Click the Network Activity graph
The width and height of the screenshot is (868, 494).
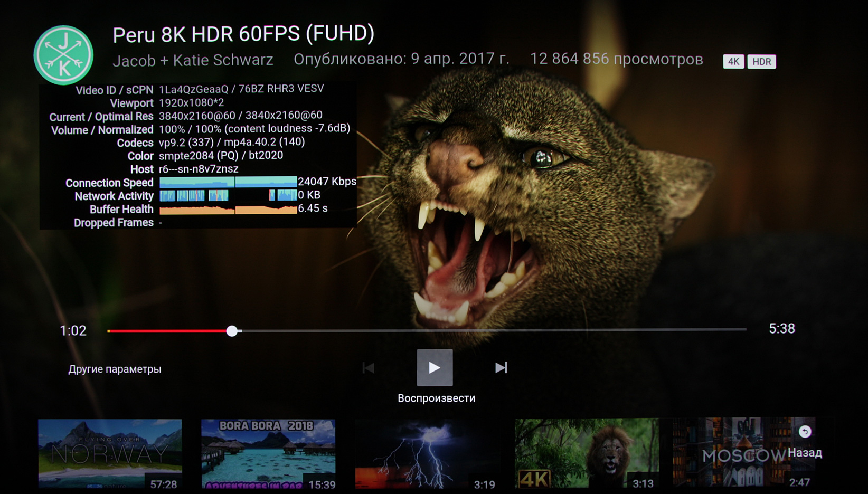coord(228,196)
